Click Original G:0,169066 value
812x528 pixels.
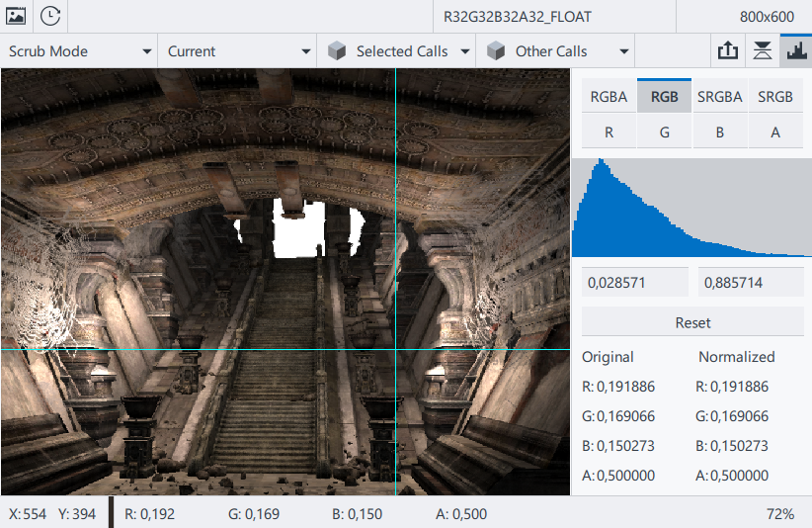click(618, 416)
